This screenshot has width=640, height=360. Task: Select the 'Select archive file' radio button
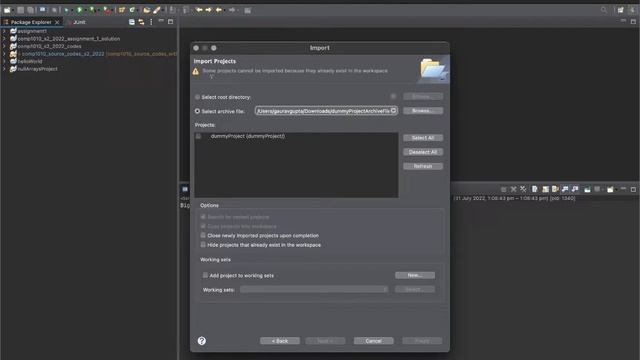pyautogui.click(x=198, y=111)
